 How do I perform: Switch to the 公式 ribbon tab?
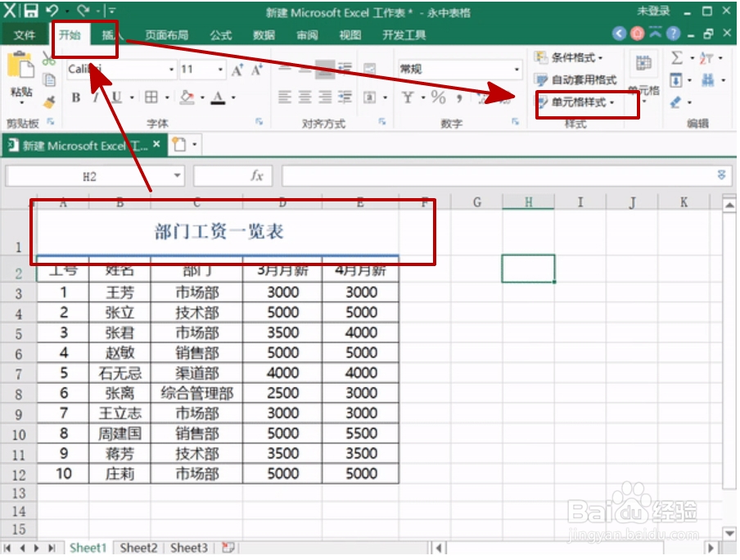(x=219, y=34)
